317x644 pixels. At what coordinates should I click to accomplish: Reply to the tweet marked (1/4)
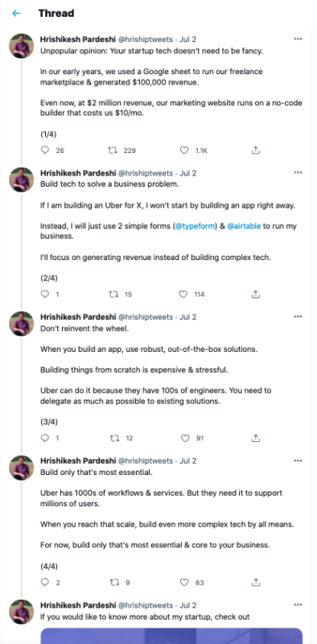pyautogui.click(x=45, y=151)
